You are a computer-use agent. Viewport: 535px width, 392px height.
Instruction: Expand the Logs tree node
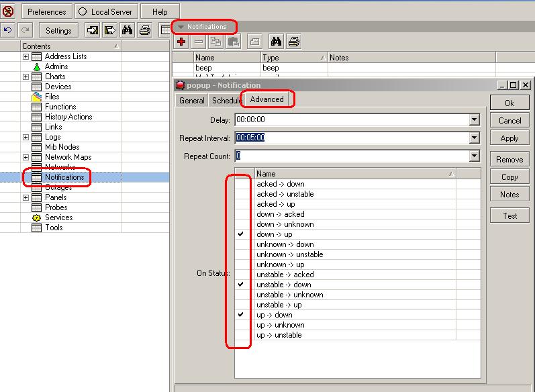26,137
